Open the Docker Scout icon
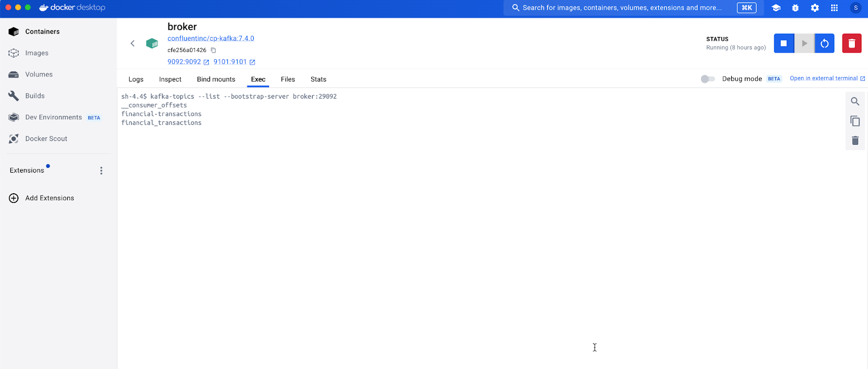 (14, 139)
